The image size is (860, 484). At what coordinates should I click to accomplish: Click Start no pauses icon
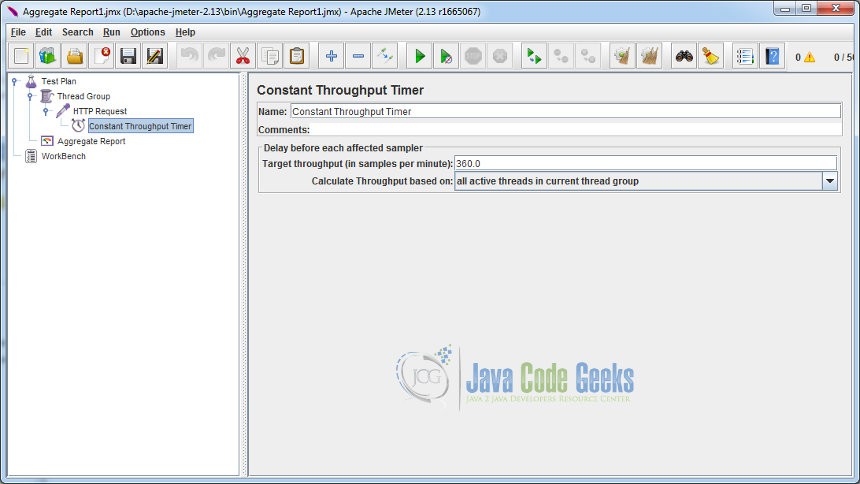click(x=446, y=56)
